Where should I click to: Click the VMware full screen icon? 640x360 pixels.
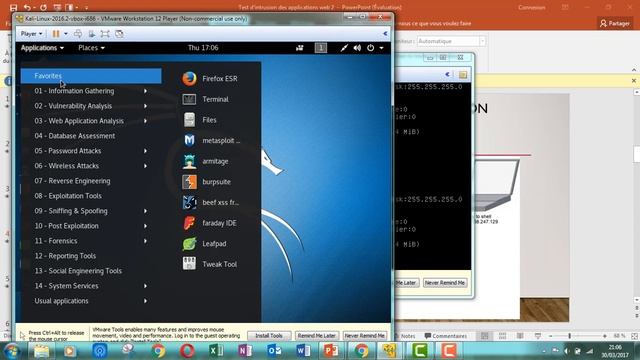[x=105, y=34]
